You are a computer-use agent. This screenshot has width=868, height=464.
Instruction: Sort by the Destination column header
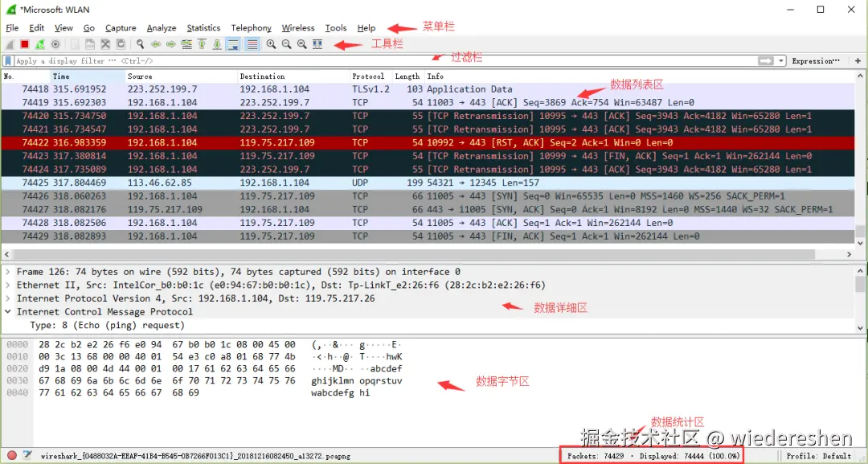(x=293, y=76)
